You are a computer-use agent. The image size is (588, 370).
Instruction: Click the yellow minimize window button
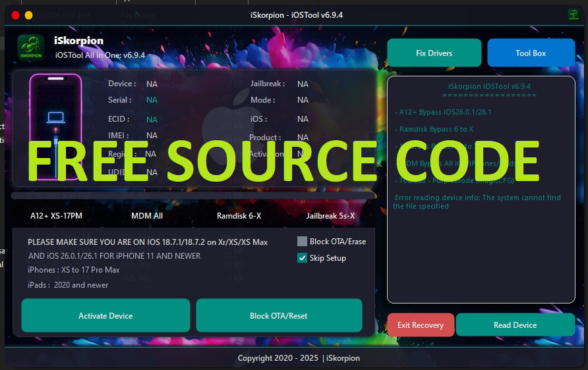point(28,15)
